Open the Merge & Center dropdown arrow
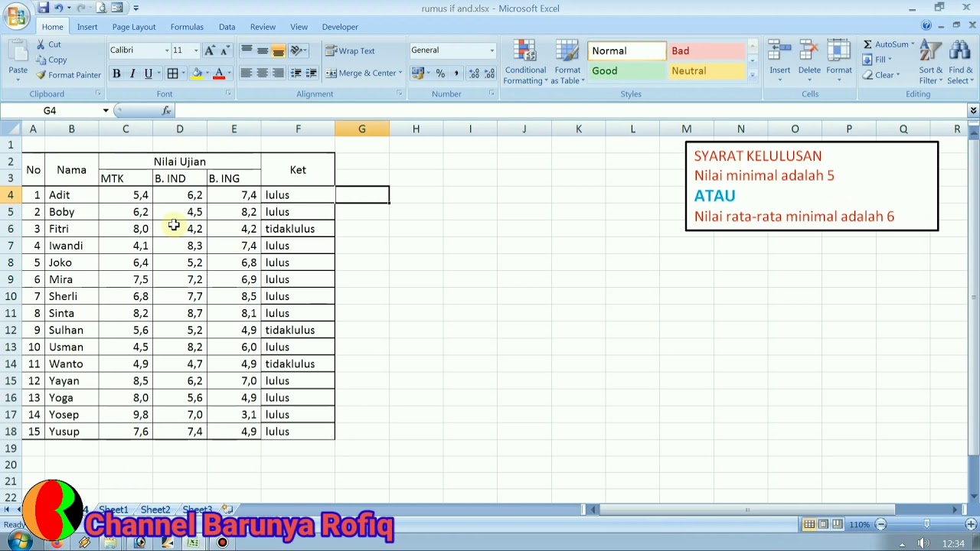 coord(400,73)
